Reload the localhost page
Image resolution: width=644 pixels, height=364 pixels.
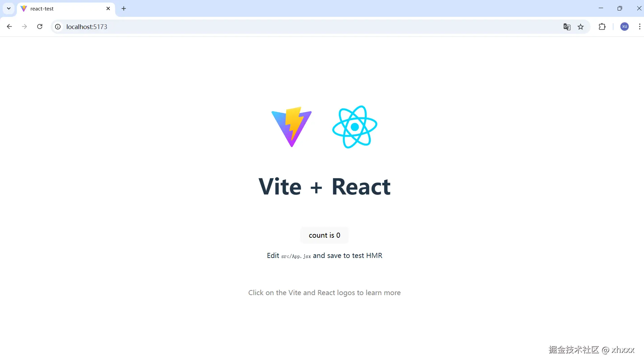click(40, 27)
